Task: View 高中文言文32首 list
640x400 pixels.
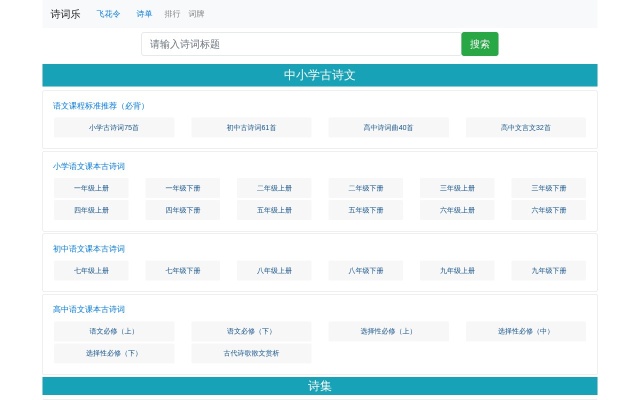Action: tap(525, 128)
